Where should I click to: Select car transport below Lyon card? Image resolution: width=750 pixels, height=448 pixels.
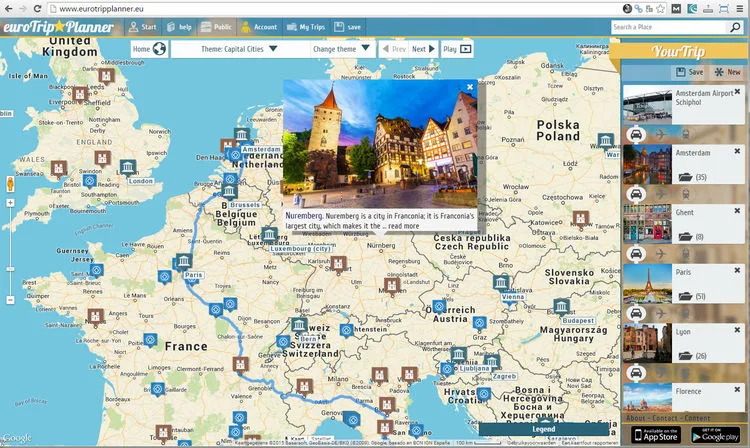point(636,373)
